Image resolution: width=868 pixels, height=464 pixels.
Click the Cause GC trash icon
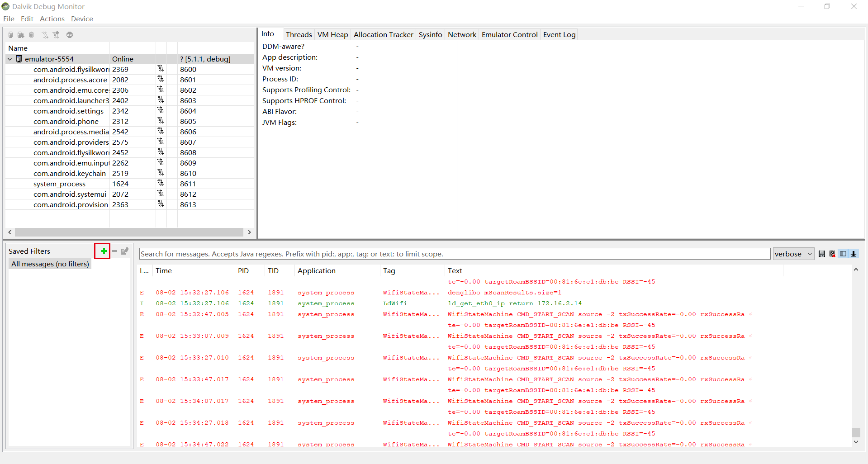coord(31,35)
